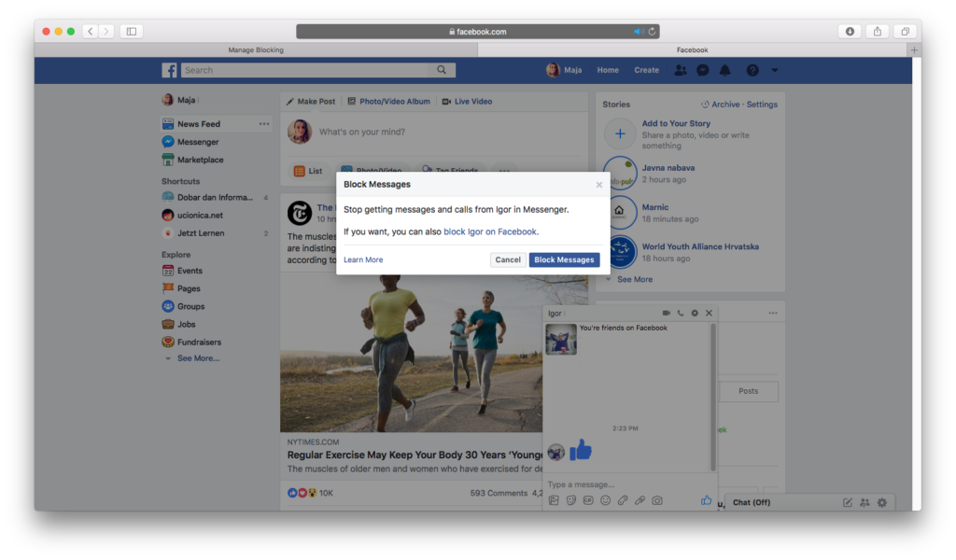Viewport: 956px width, 560px height.
Task: Open the sticker picker in chat
Action: (570, 501)
